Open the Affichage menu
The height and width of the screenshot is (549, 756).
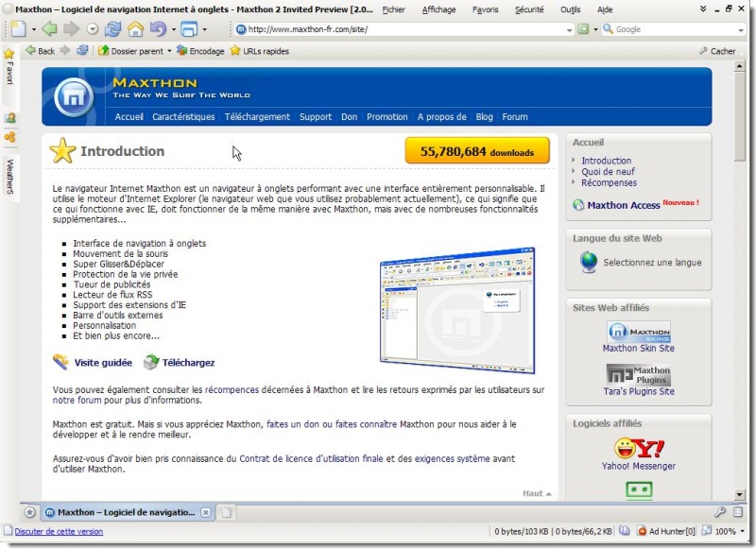tap(438, 9)
